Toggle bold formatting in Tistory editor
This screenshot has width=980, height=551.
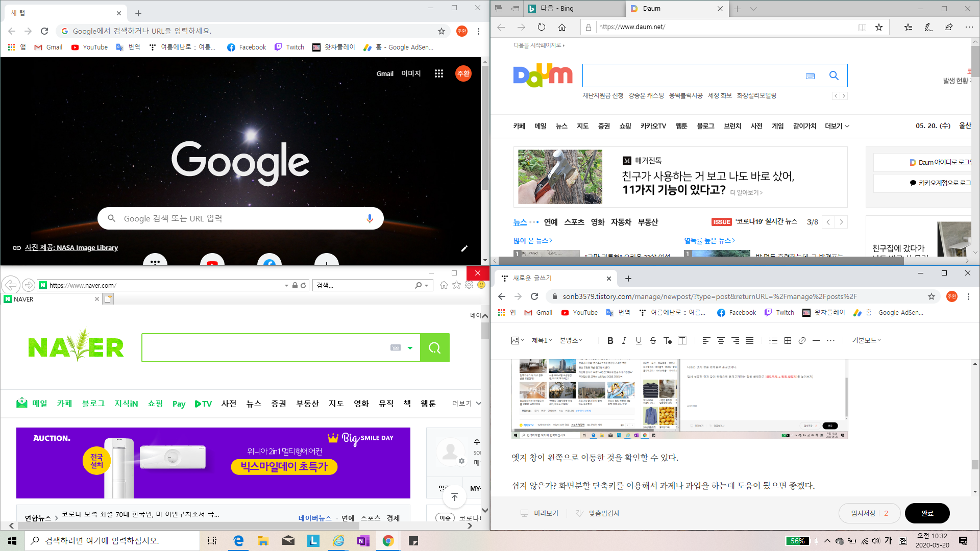tap(610, 340)
